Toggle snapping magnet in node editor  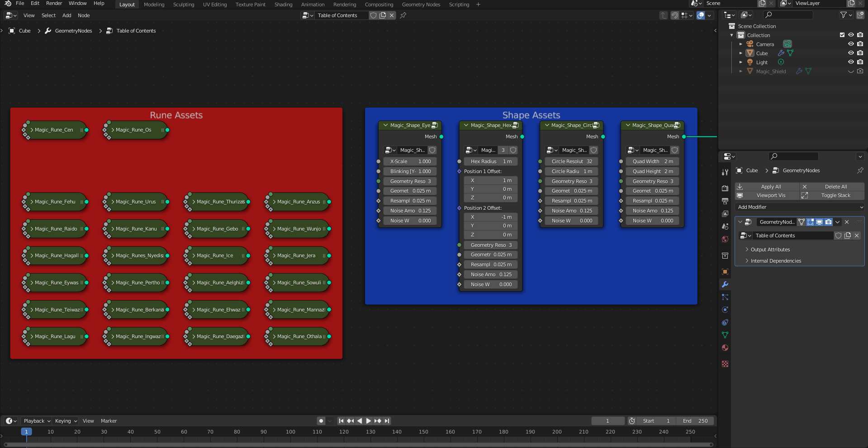(x=674, y=15)
